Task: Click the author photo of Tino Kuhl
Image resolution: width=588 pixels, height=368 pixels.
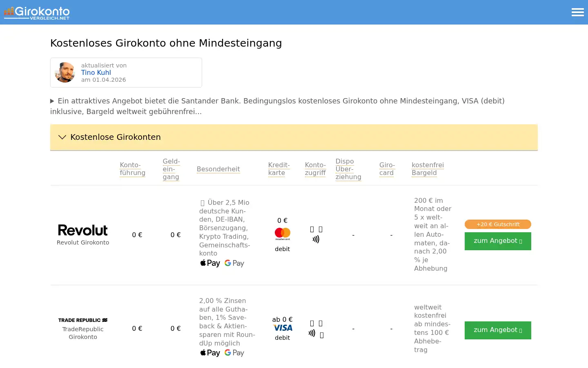Action: (x=65, y=72)
